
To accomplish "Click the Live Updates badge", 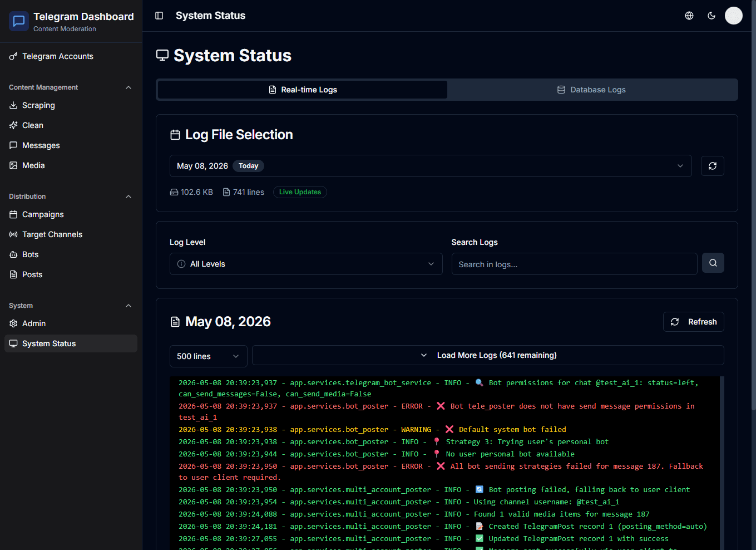I will [300, 192].
